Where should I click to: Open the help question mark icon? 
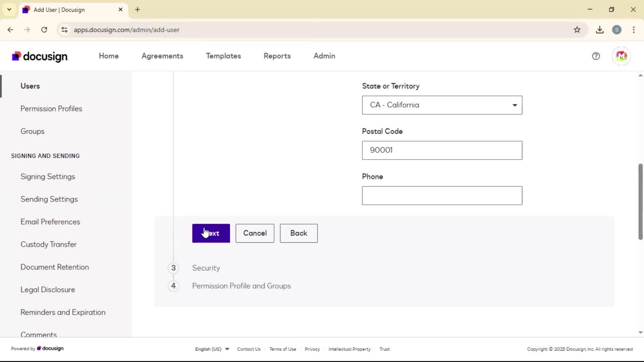[x=596, y=56]
